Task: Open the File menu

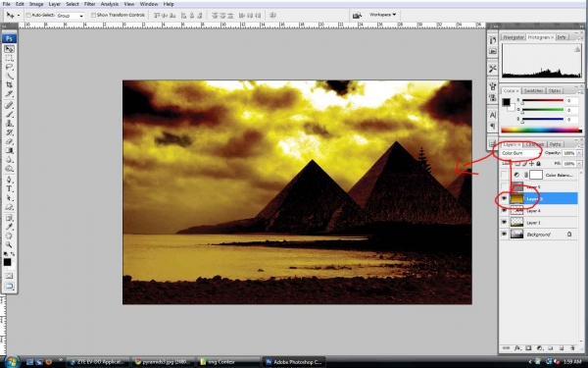Action: [x=7, y=4]
